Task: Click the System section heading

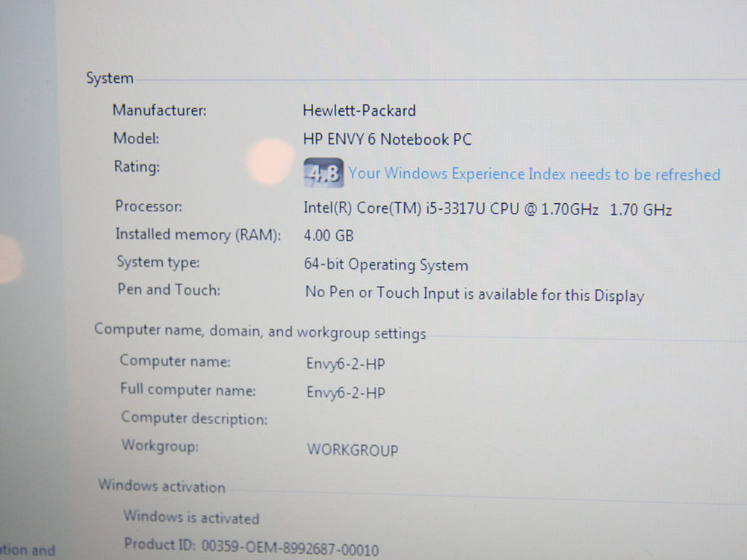Action: coord(110,78)
